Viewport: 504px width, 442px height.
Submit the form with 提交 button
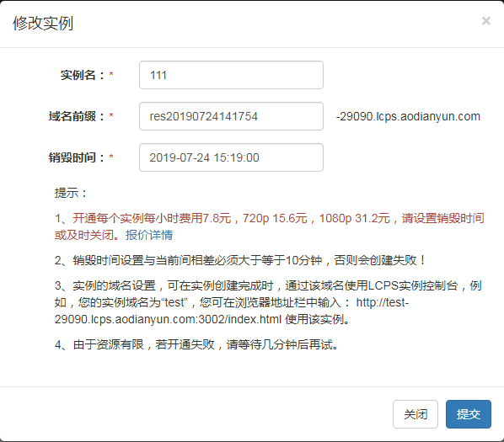(x=469, y=414)
